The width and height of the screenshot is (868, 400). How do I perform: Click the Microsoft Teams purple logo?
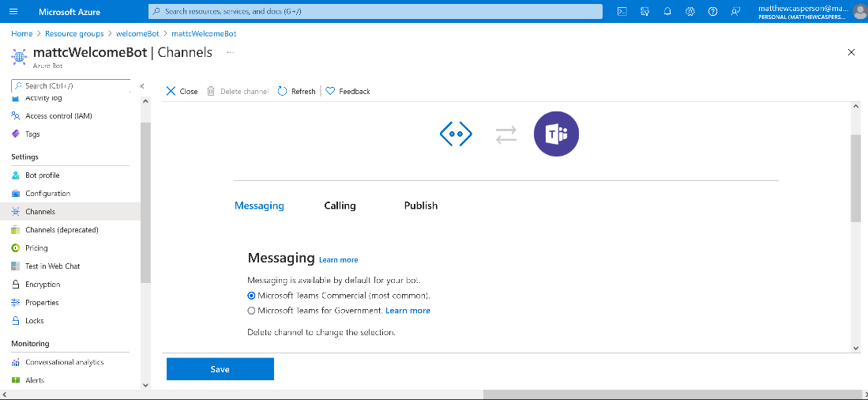556,134
